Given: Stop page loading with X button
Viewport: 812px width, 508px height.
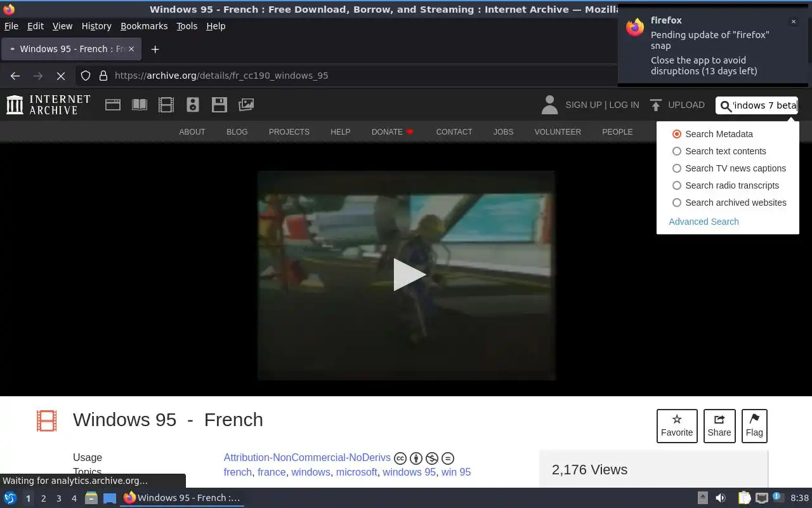Looking at the screenshot, I should coord(61,76).
